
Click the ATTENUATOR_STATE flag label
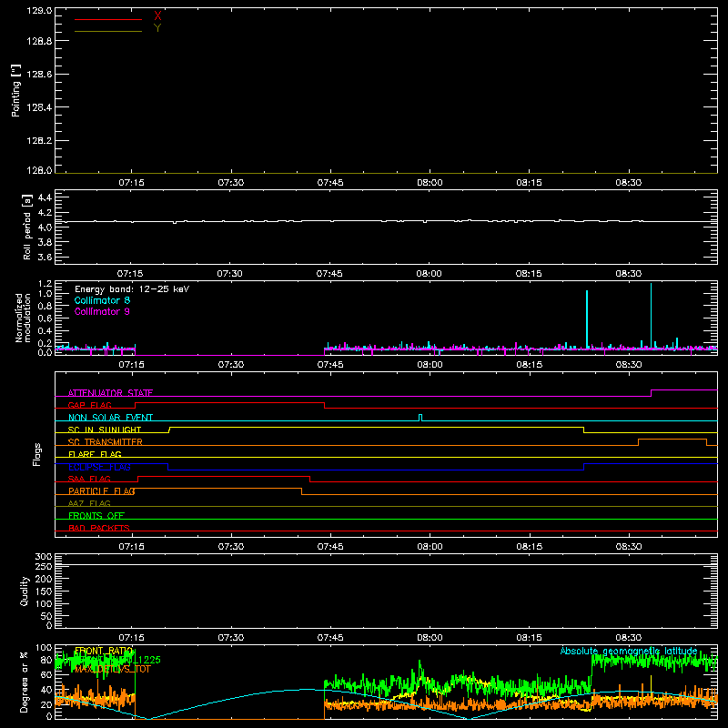[x=110, y=393]
